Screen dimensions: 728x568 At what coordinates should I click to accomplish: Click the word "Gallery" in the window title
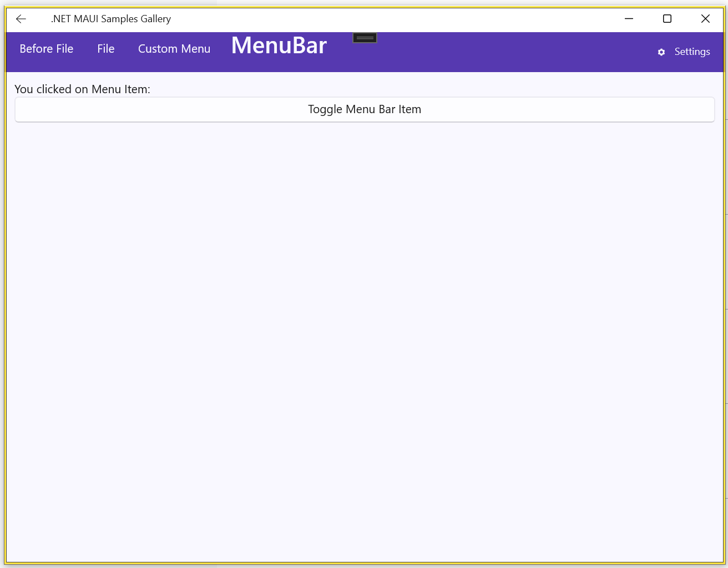[156, 19]
